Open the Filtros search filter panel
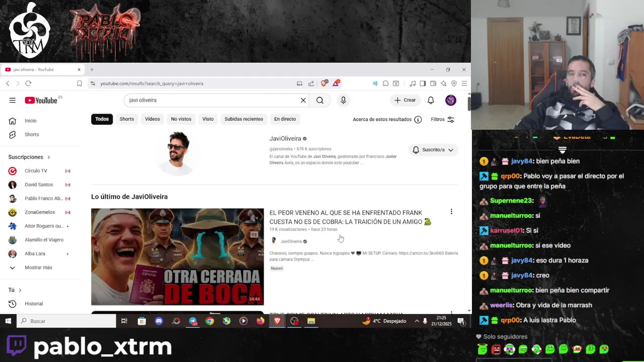 coord(442,119)
